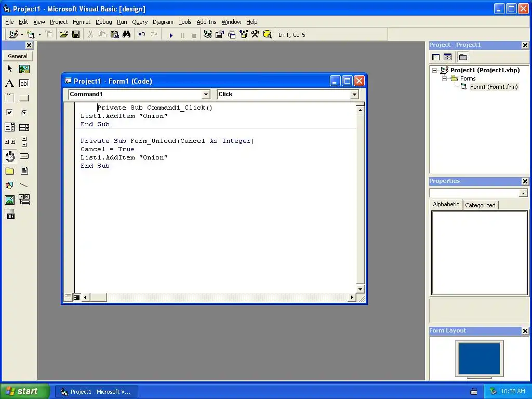Viewport: 532px width, 399px height.
Task: Click the Add Standard EXE Project icon
Action: pyautogui.click(x=14, y=35)
